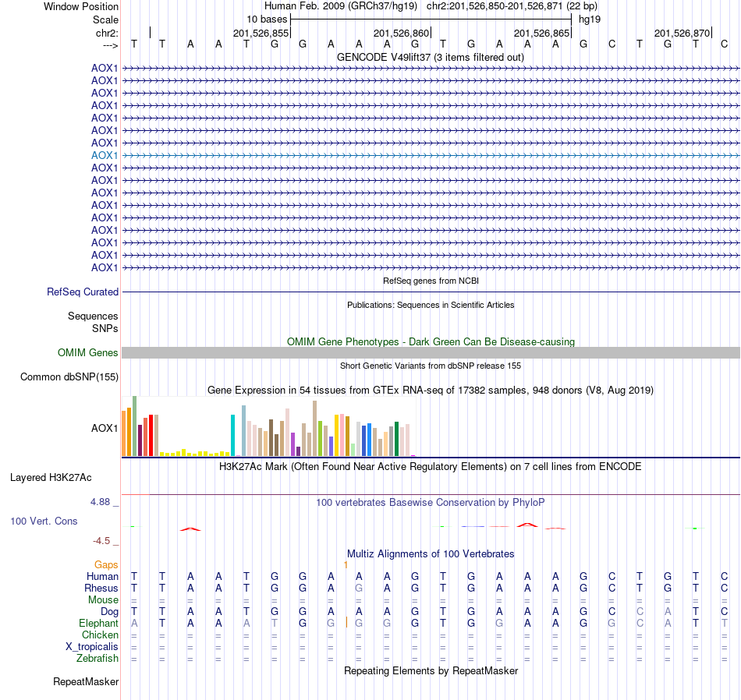Open "Repeating Elements by RepeatMasker" title
The width and height of the screenshot is (741, 700).
431,671
